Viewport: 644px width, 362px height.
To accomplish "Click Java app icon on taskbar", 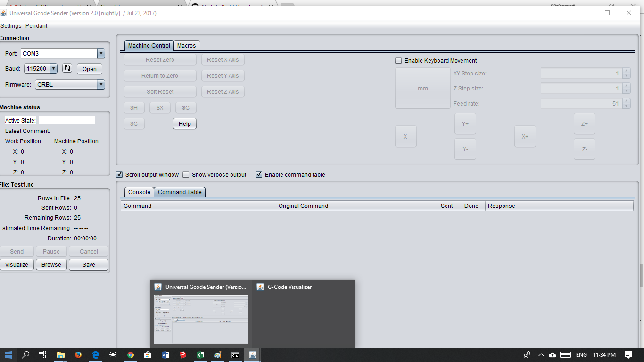I will click(253, 355).
